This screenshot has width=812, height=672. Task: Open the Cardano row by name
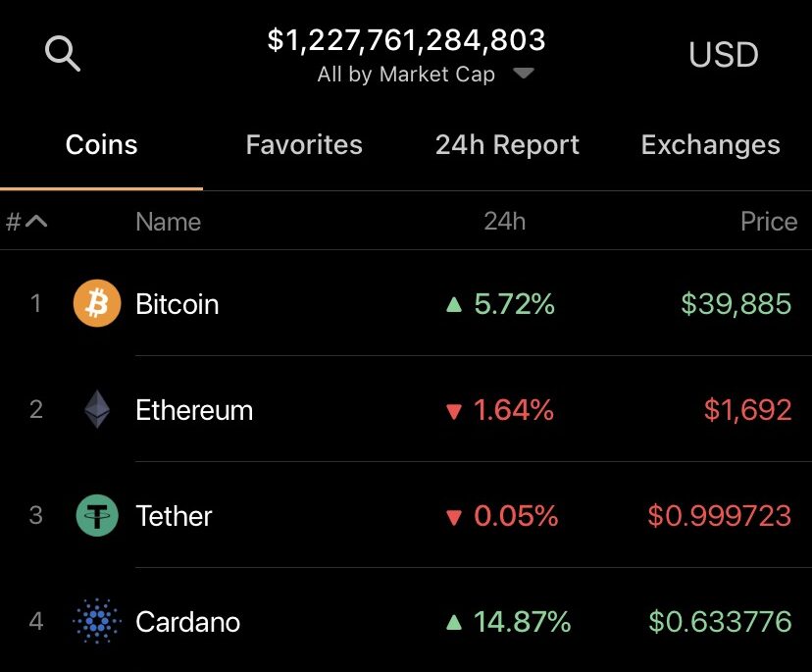(x=187, y=622)
